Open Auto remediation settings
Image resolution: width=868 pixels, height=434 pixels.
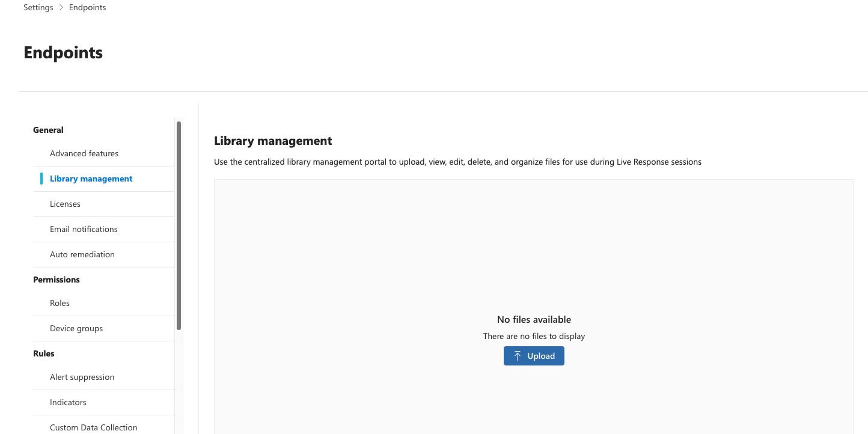(x=82, y=254)
